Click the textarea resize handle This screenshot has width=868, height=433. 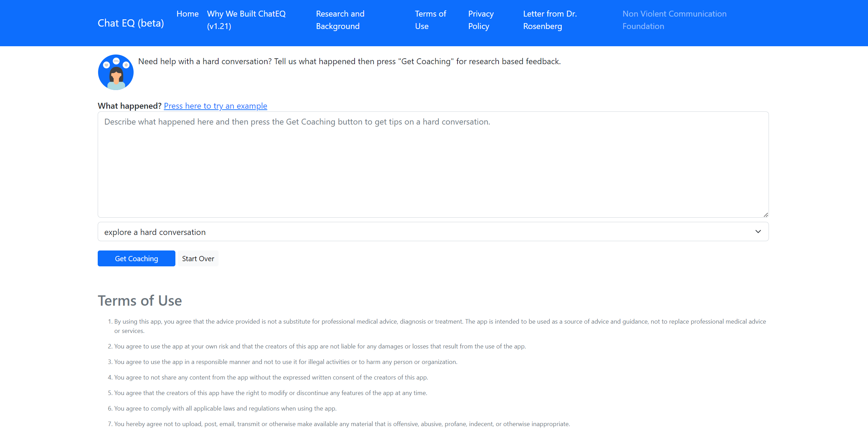765,215
